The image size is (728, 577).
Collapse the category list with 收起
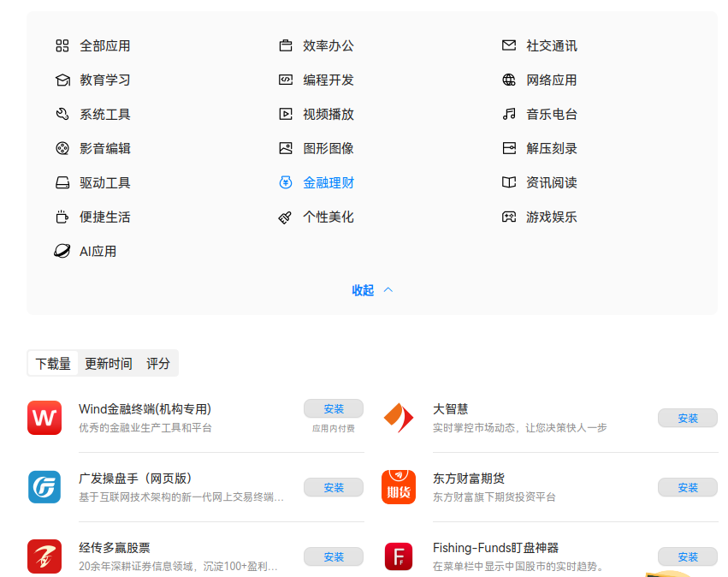pos(372,290)
